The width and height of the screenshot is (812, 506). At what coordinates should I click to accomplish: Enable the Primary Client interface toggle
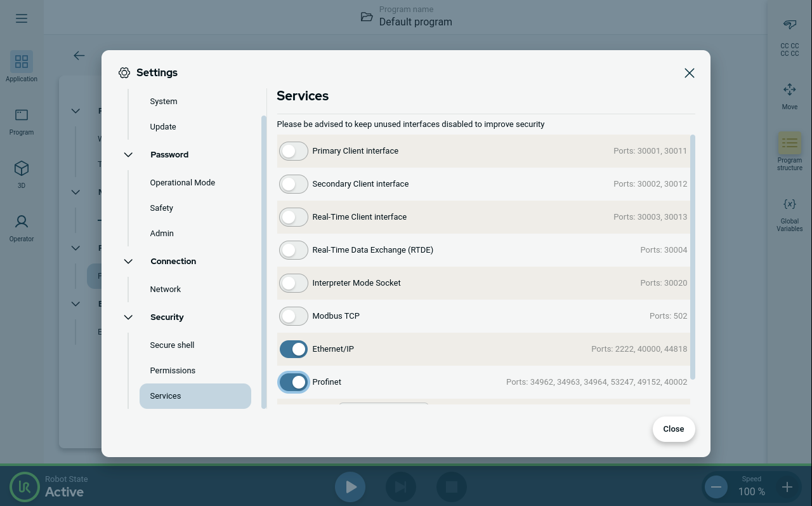tap(294, 151)
